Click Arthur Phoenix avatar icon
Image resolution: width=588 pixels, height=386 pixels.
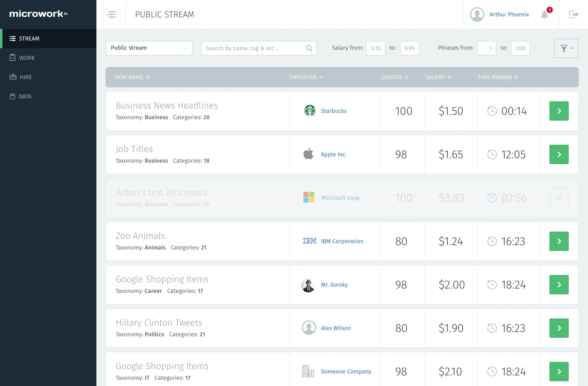click(x=477, y=14)
